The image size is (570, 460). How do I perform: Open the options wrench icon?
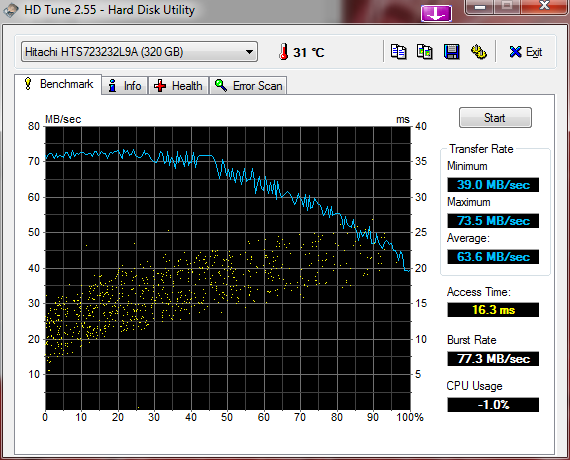tap(479, 52)
